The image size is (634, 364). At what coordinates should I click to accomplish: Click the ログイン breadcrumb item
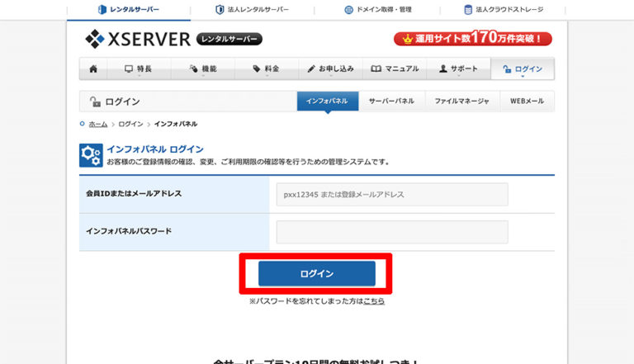click(130, 124)
